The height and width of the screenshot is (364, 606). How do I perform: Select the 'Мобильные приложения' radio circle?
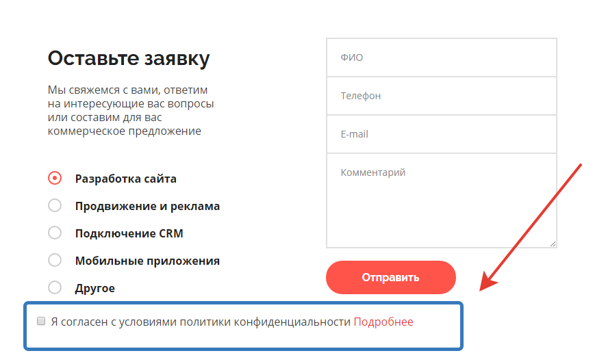(55, 260)
